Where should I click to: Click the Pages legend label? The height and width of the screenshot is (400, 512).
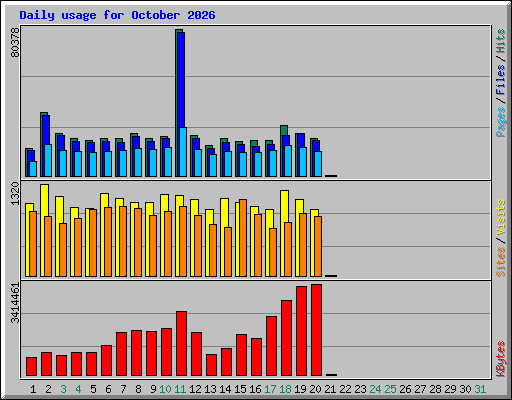[x=500, y=122]
